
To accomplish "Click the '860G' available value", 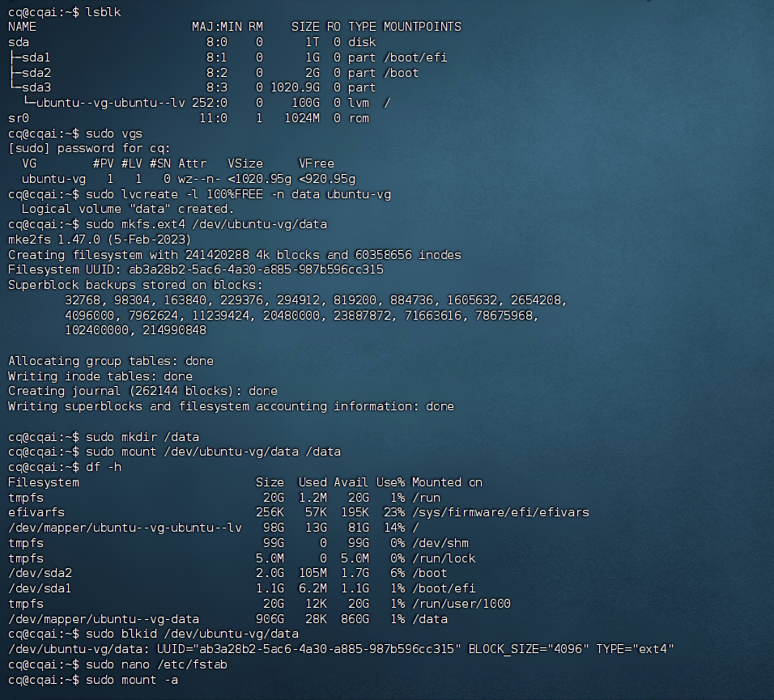I will pyautogui.click(x=355, y=619).
